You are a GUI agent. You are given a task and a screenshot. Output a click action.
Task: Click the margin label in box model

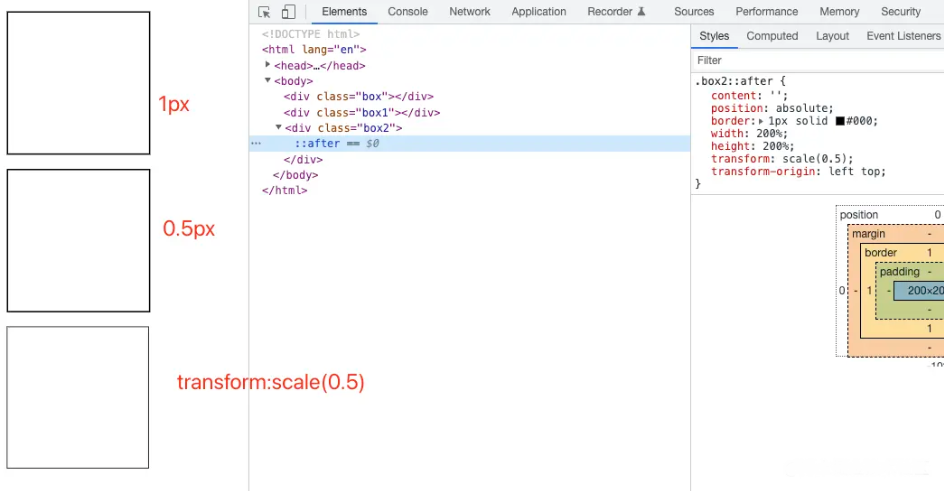coord(868,233)
